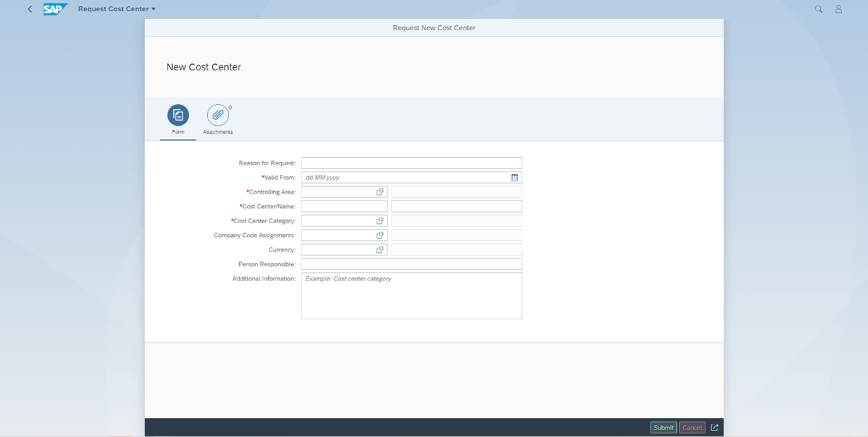Click the SAP logo

coord(55,8)
